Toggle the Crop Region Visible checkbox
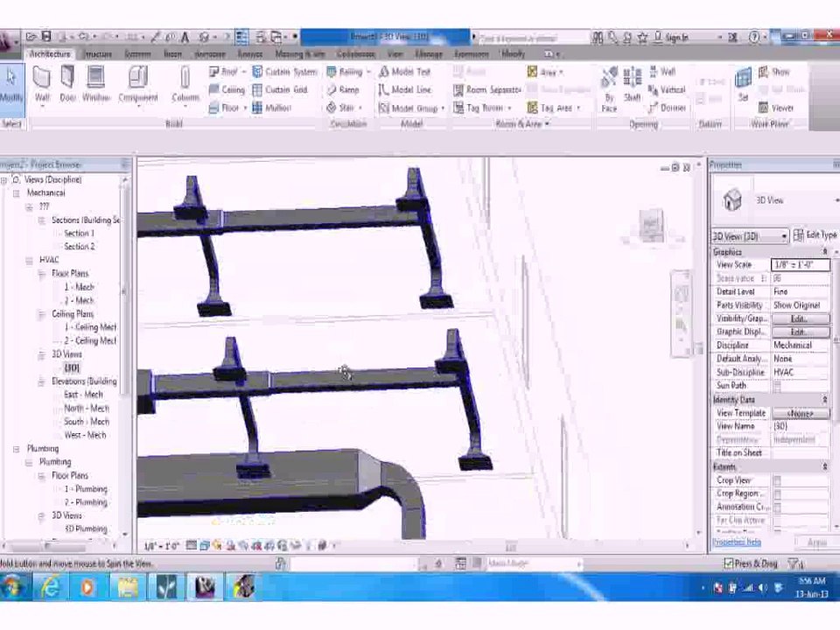Viewport: 840px width, 630px height. (777, 493)
